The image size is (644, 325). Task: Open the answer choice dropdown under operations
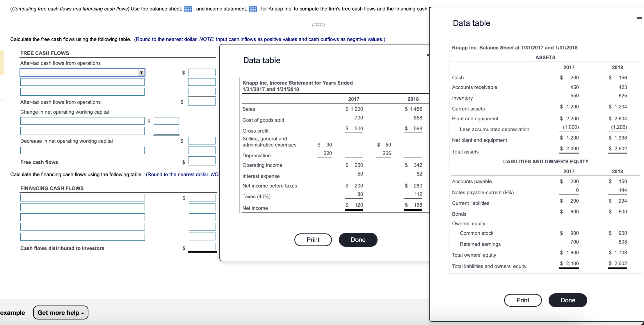coord(141,72)
